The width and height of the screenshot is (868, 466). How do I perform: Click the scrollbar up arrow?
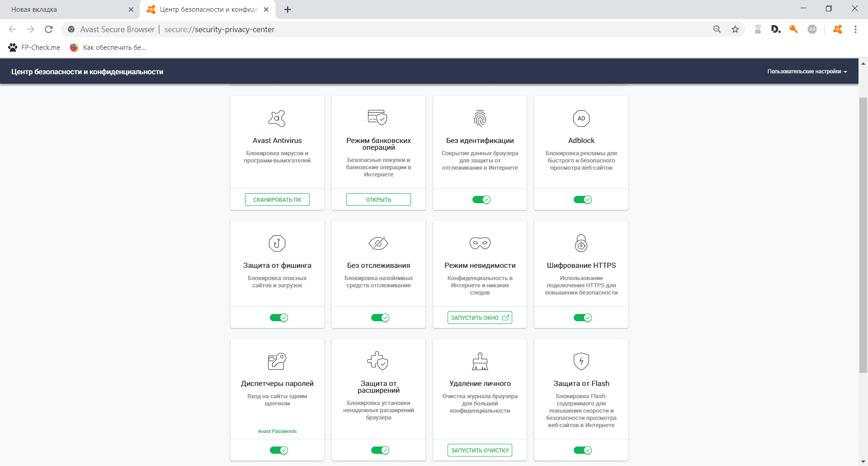click(x=863, y=64)
